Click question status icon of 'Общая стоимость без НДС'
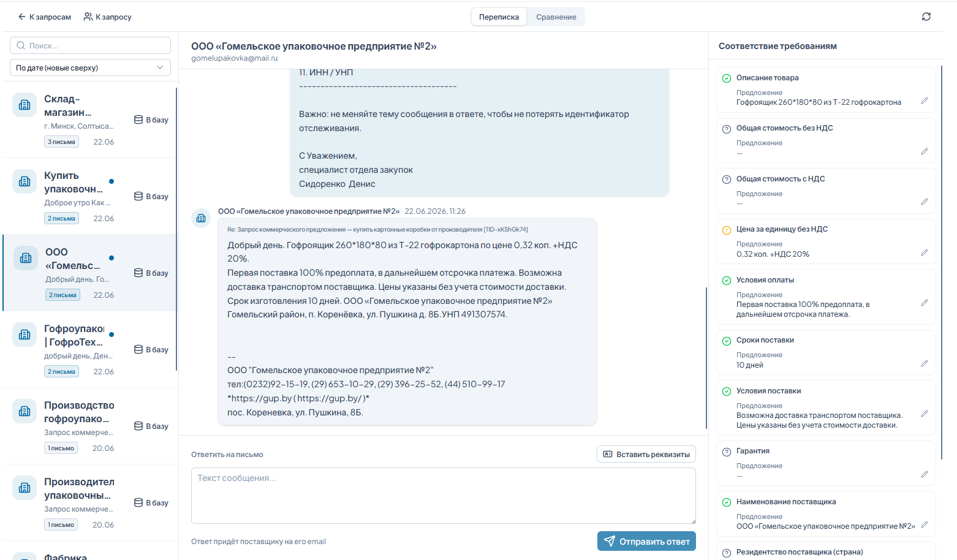The width and height of the screenshot is (957, 560). click(727, 129)
